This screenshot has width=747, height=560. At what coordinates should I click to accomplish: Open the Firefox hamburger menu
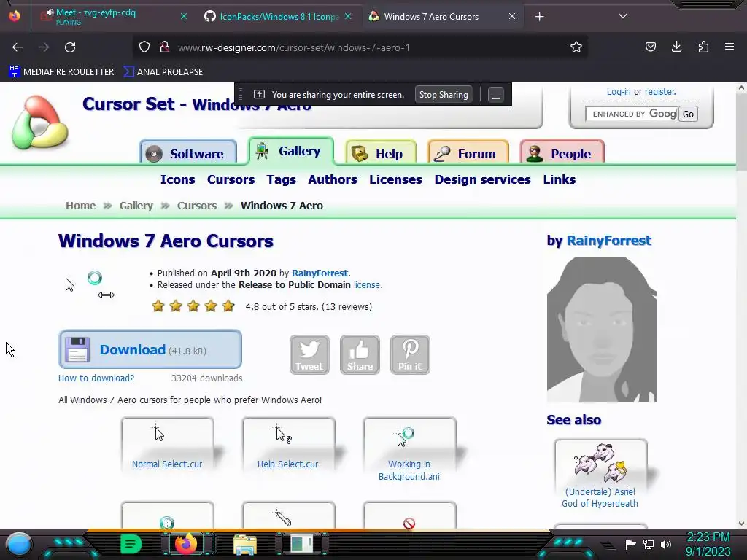coord(729,47)
